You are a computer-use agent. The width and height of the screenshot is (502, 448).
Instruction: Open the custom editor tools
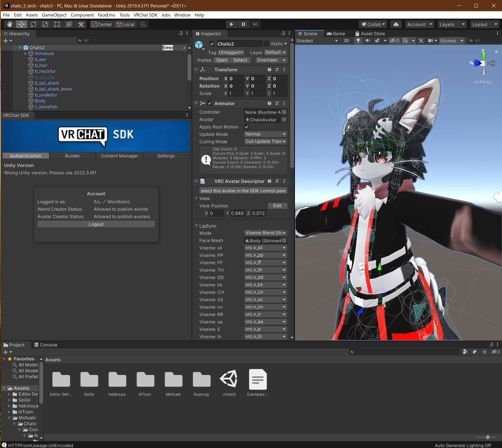[81, 24]
